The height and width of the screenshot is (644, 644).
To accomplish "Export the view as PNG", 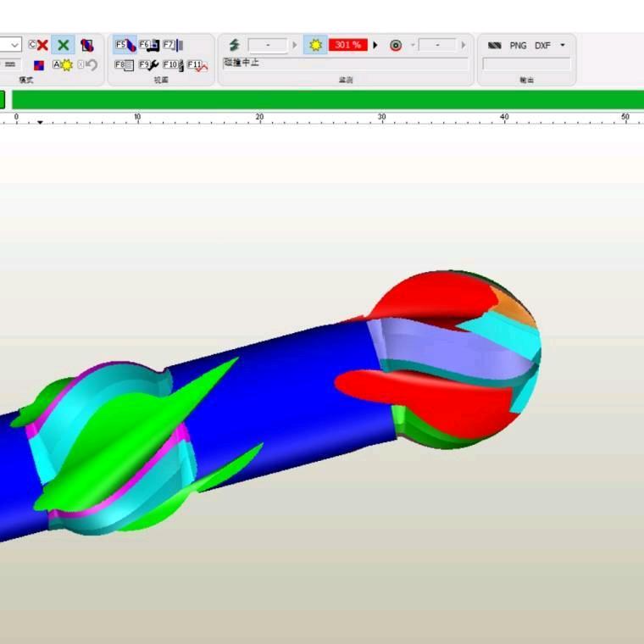I will [x=518, y=45].
